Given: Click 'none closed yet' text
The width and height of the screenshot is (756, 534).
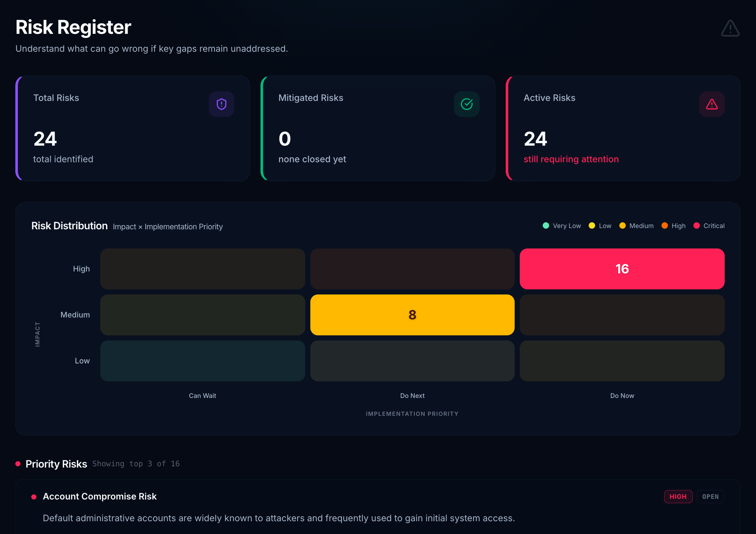Looking at the screenshot, I should [312, 159].
